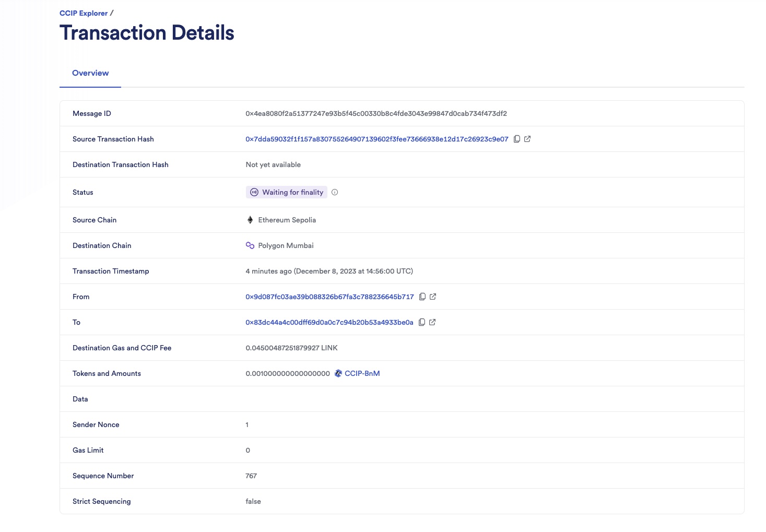Click the Polygon Mumbai text
The image size is (766, 532).
[x=286, y=245]
